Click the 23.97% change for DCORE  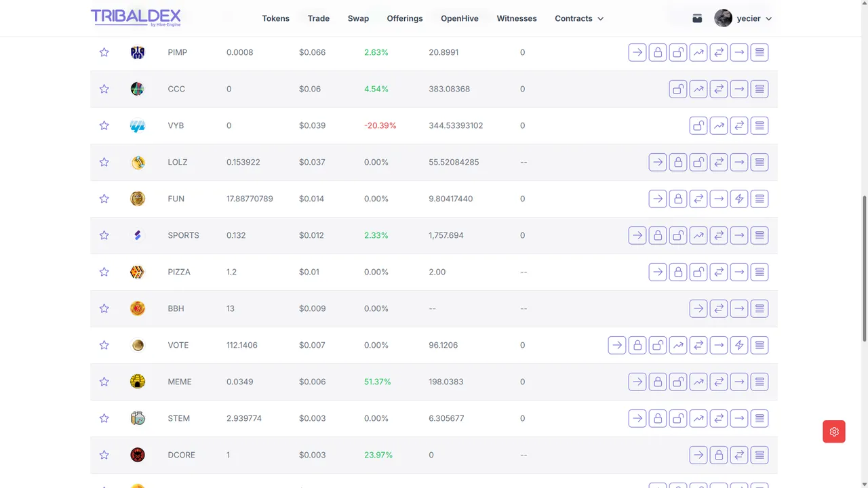pyautogui.click(x=378, y=455)
